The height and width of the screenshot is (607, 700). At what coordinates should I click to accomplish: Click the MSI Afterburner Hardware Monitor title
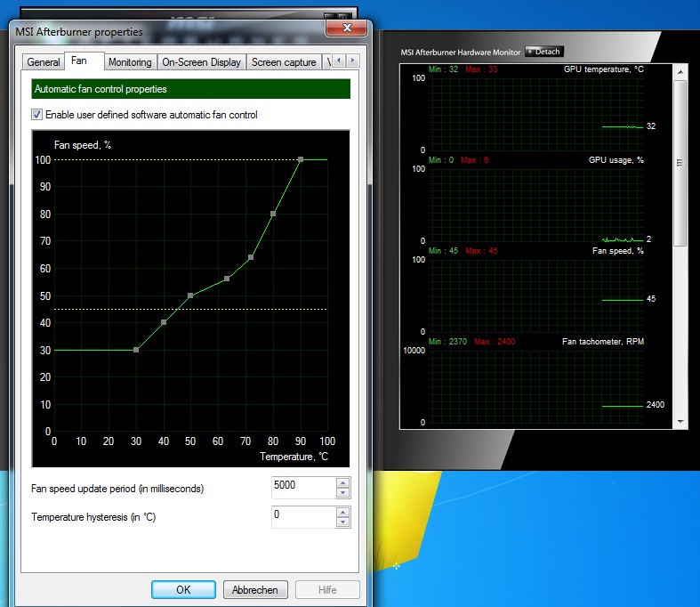tap(460, 53)
